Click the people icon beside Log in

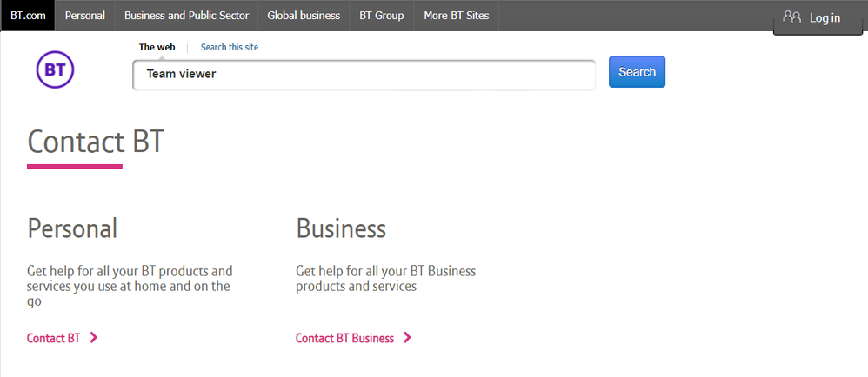tap(792, 17)
